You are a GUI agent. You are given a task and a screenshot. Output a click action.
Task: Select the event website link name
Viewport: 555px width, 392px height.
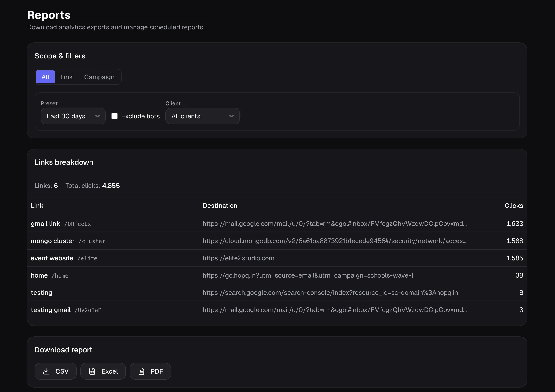(52, 258)
